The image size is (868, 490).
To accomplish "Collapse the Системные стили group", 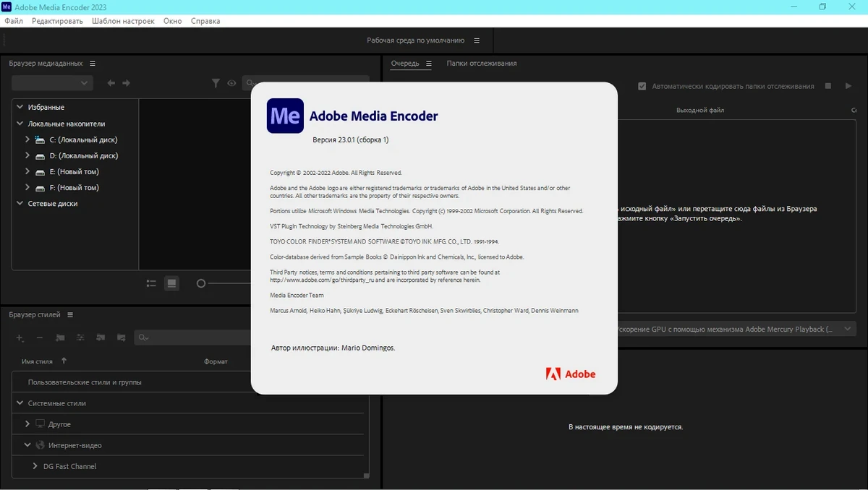I will pyautogui.click(x=20, y=403).
